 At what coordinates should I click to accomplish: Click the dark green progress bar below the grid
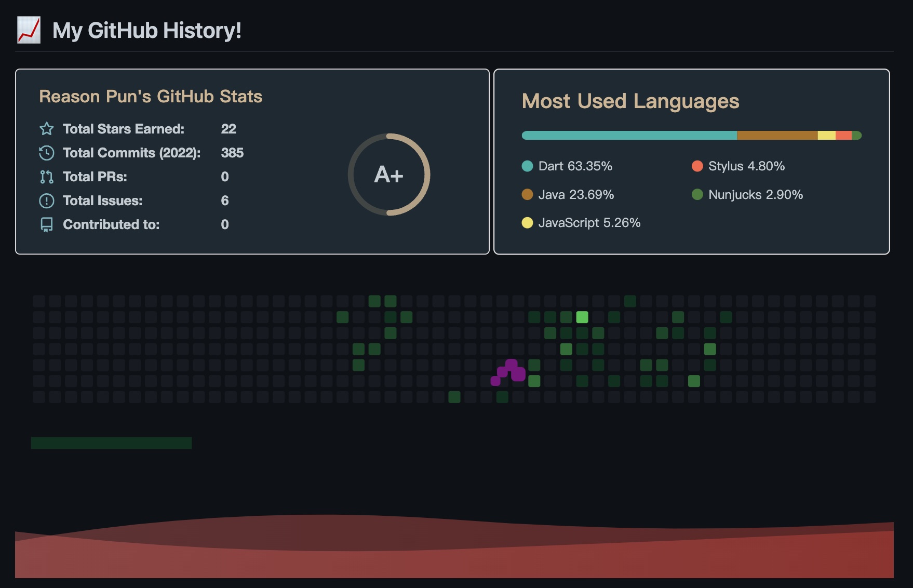click(111, 443)
